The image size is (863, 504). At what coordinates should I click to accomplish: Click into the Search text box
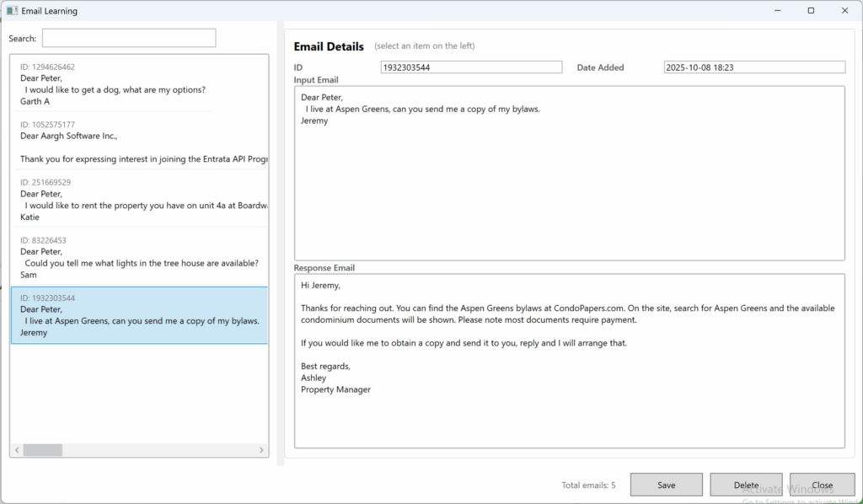coord(129,38)
